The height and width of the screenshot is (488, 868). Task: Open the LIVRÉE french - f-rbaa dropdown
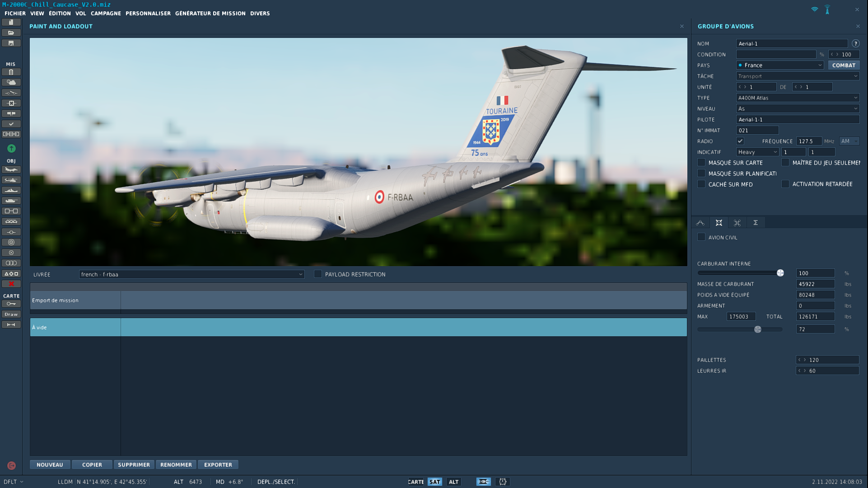[191, 274]
